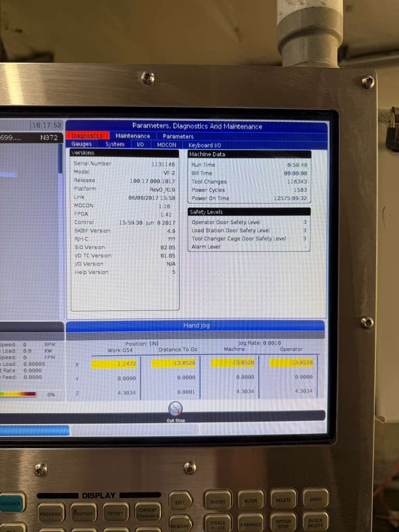Viewport: 399px width, 532px height.
Task: Click the Link date 06/08/2017 15:58
Action: point(152,198)
